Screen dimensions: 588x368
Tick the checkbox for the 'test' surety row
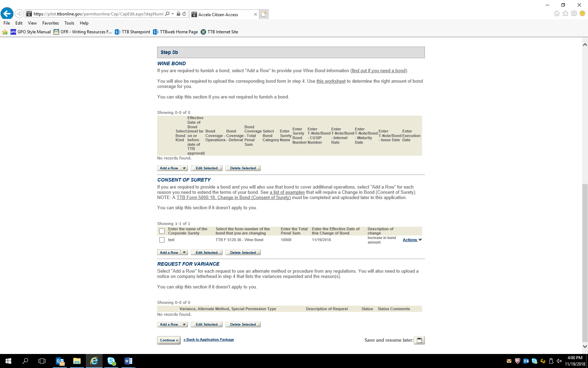pos(162,240)
